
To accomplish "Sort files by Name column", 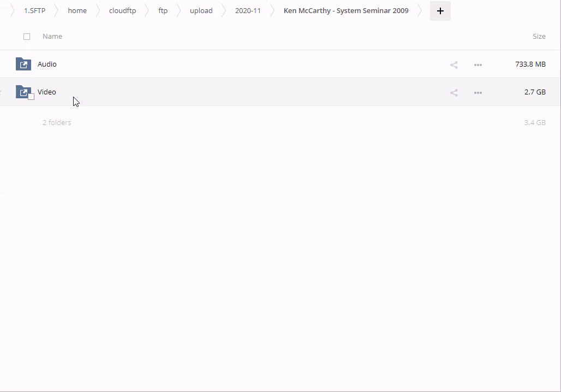I will point(52,37).
